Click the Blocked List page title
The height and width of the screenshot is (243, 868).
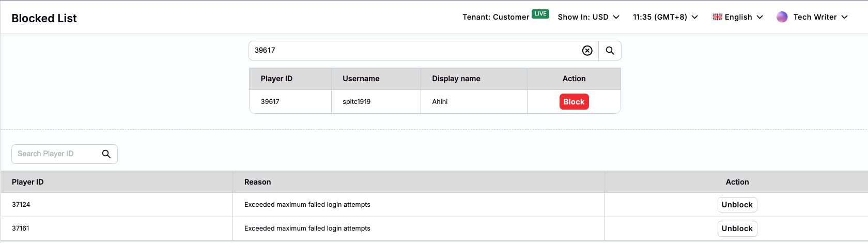(44, 18)
